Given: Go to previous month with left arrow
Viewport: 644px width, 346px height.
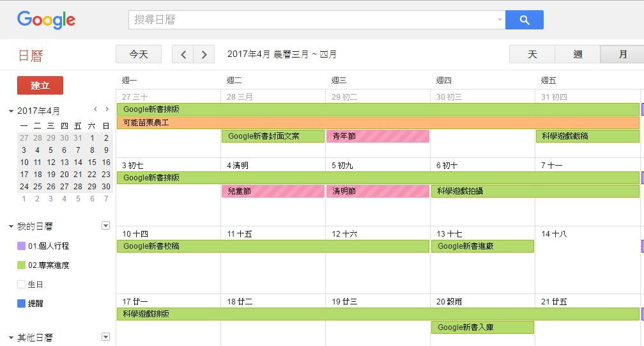Looking at the screenshot, I should (183, 54).
